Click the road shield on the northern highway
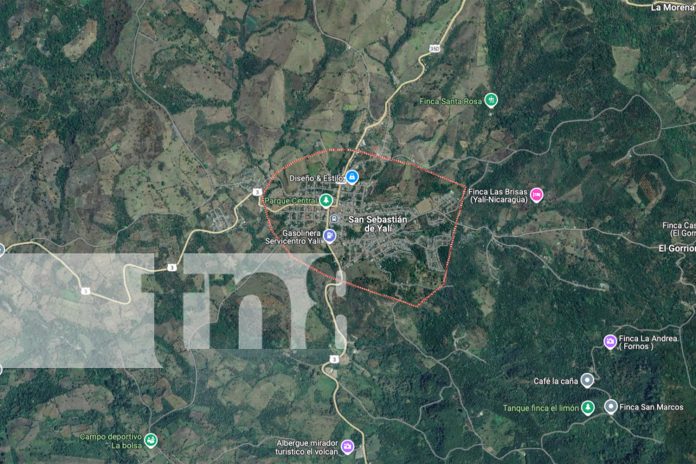The height and width of the screenshot is (464, 696). (x=434, y=48)
